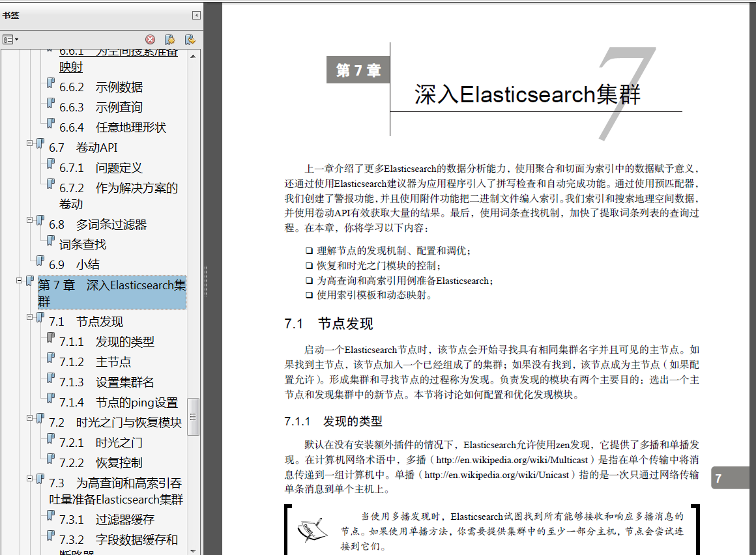Go to bookmark 7.2 时光之门与恢复模块
756x555 pixels.
click(x=115, y=423)
